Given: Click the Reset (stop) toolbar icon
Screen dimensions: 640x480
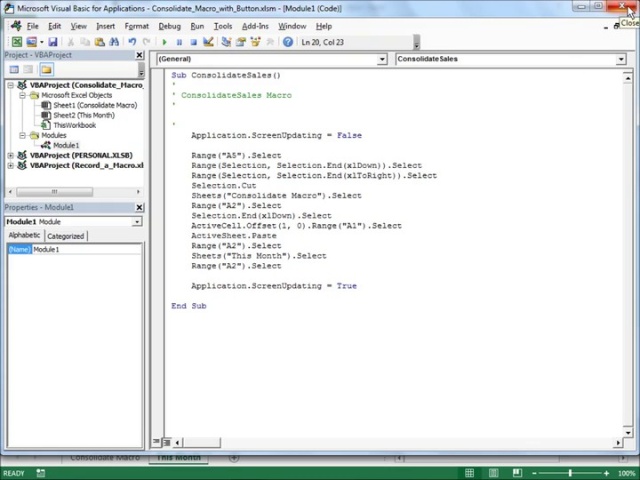Looking at the screenshot, I should point(193,42).
